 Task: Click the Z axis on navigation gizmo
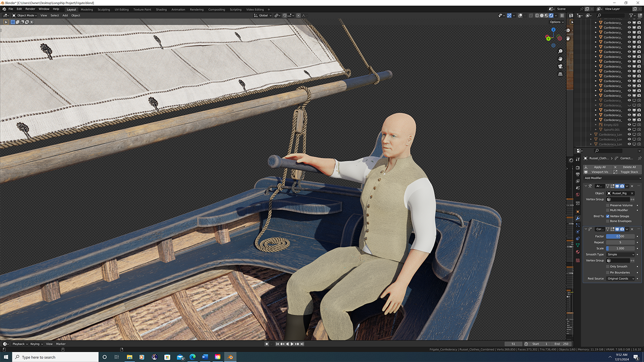[553, 29]
